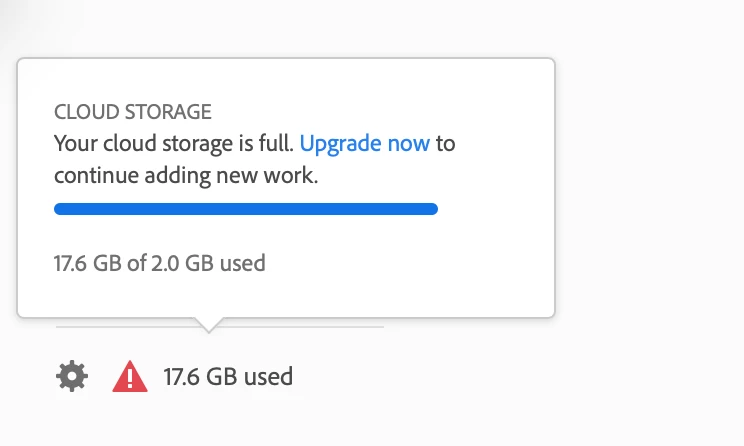
Task: Click the red warning triangle icon
Action: 130,376
